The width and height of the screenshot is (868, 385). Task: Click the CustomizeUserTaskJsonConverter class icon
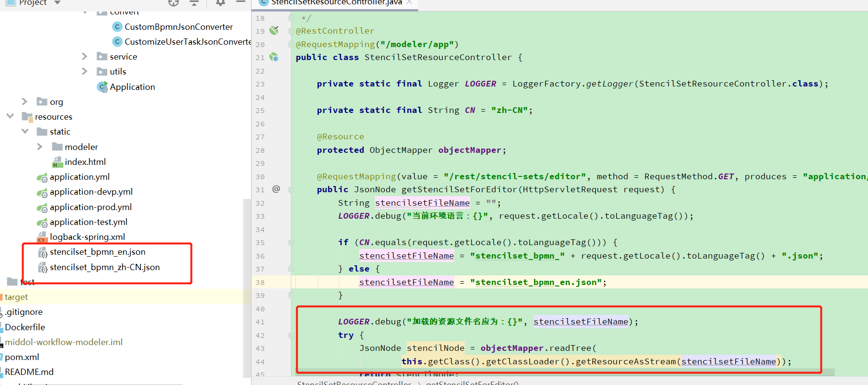point(117,42)
